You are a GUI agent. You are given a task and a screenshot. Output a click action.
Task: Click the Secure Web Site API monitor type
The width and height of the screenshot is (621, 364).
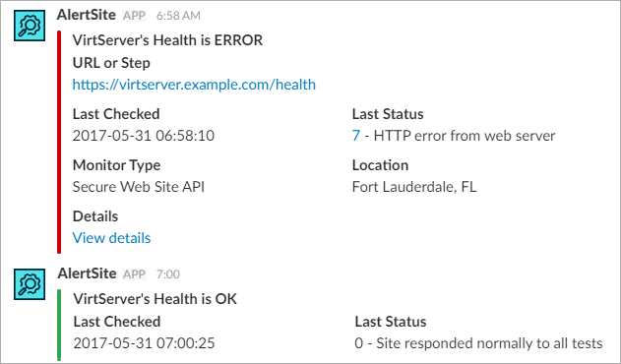[139, 187]
